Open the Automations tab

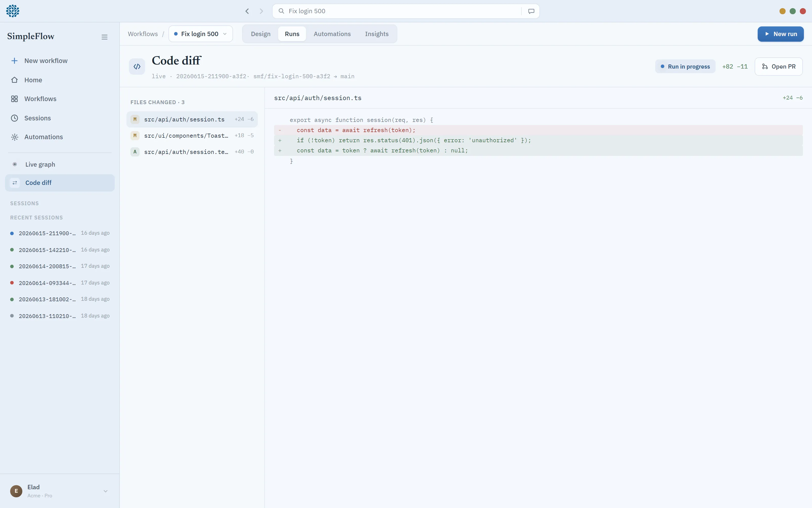[x=332, y=34]
